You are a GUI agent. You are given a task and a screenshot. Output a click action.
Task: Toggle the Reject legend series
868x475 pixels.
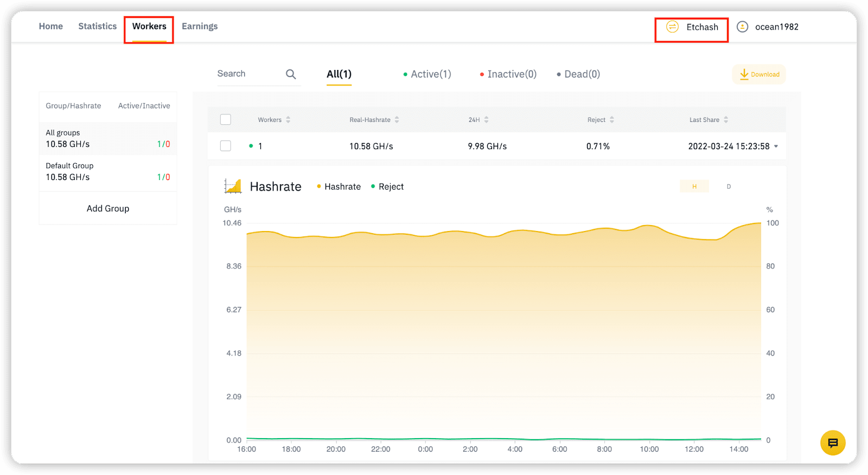pos(387,187)
